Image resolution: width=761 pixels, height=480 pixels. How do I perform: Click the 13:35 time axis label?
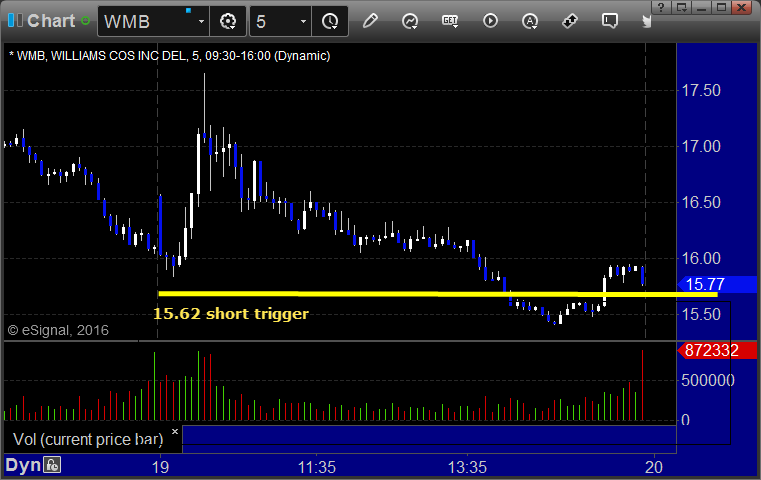pyautogui.click(x=467, y=467)
